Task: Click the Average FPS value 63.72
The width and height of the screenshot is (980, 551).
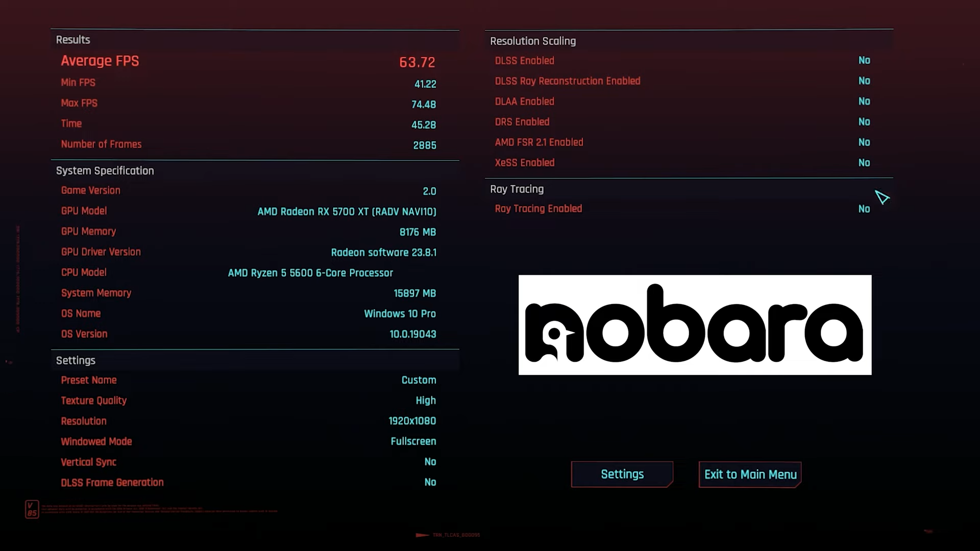Action: click(x=417, y=62)
